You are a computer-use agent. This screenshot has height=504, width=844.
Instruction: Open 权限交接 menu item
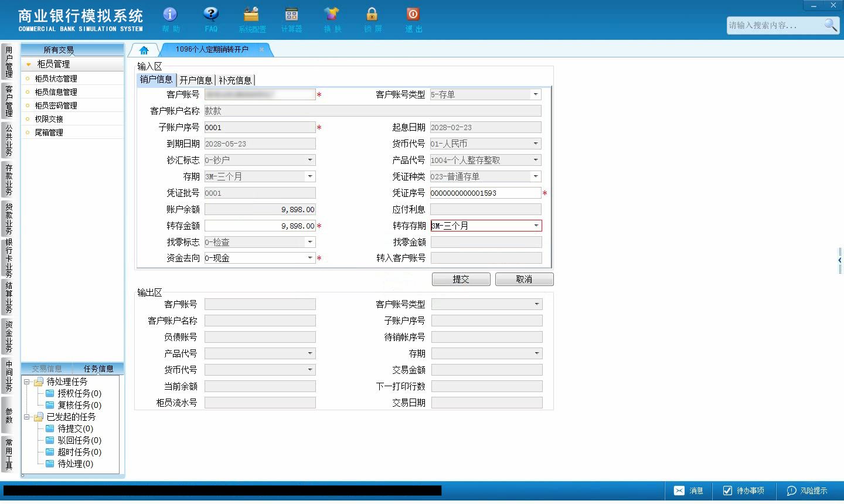tap(49, 119)
